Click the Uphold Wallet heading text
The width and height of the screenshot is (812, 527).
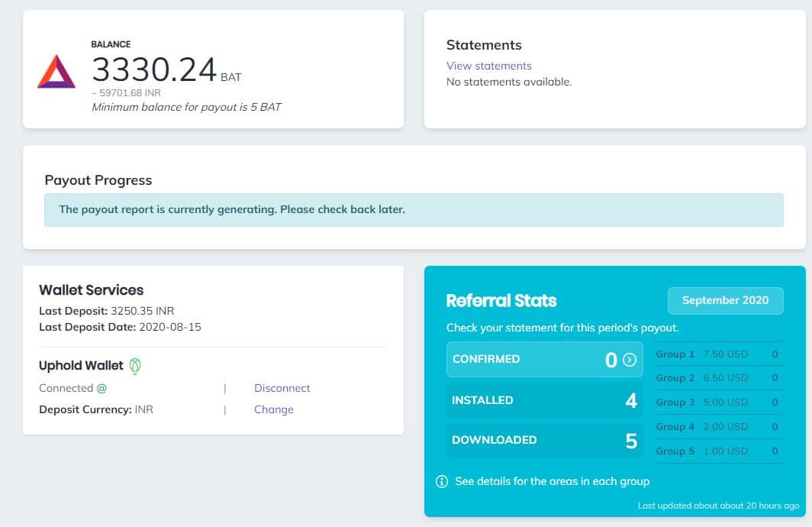(81, 366)
